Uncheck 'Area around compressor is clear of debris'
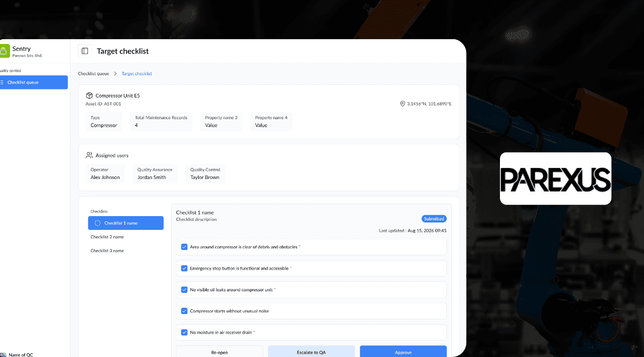The width and height of the screenshot is (644, 357). coord(184,246)
